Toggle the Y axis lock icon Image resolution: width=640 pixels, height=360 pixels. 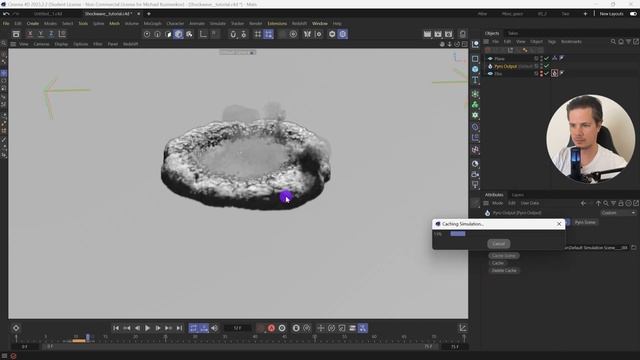[x=40, y=34]
